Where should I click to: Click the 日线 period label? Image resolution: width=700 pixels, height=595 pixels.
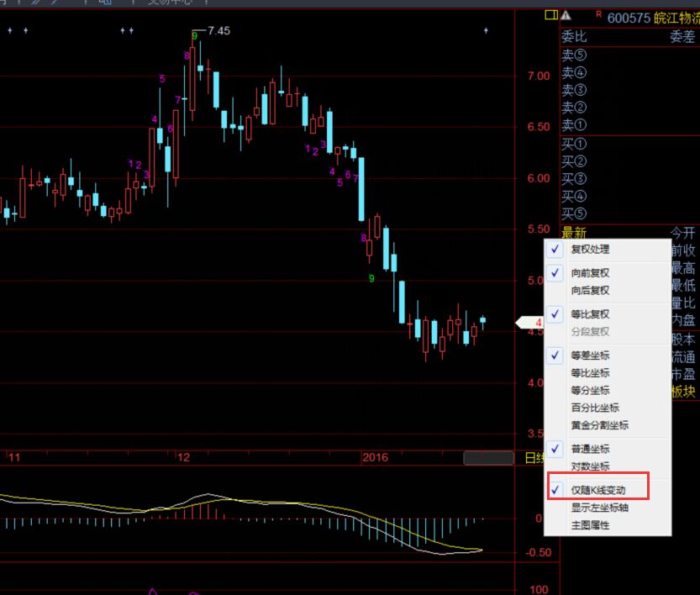coord(533,458)
